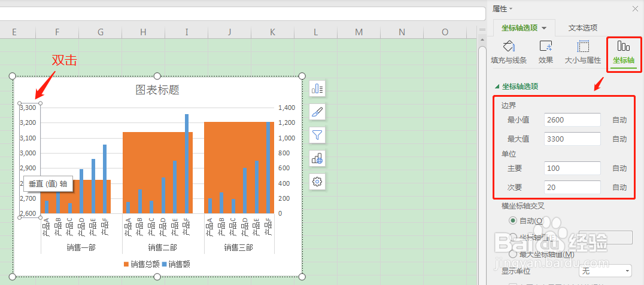Click the 销售一部 category label
The height and width of the screenshot is (285, 644).
coord(81,247)
